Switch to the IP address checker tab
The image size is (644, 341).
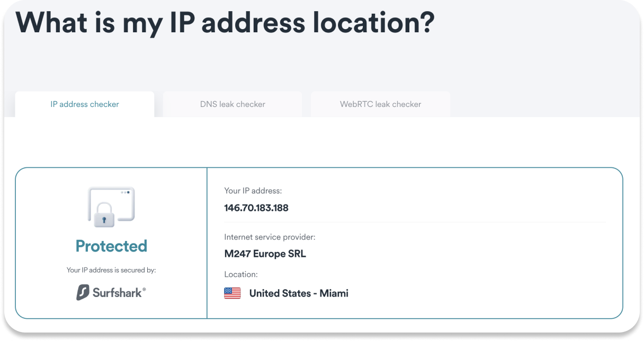point(85,104)
